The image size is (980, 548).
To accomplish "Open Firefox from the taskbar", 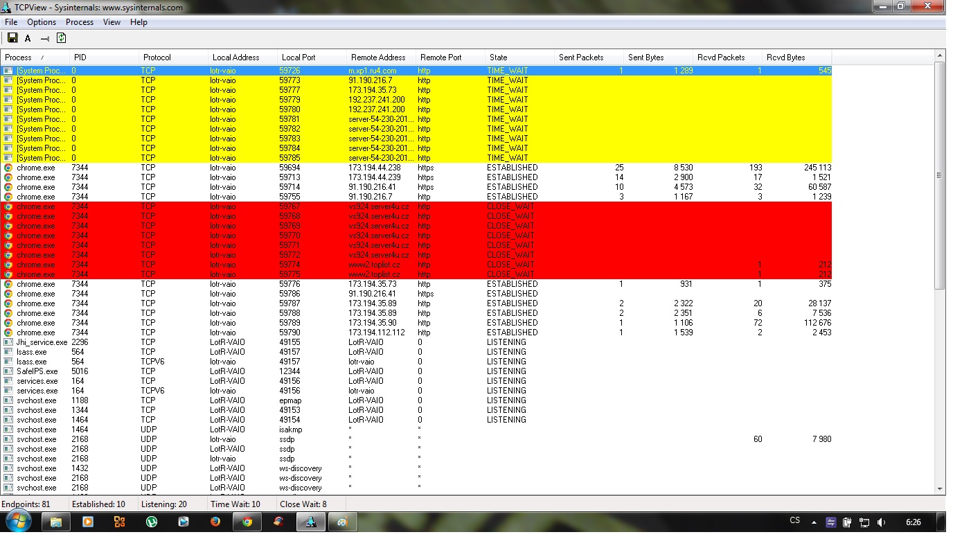I will pos(215,522).
